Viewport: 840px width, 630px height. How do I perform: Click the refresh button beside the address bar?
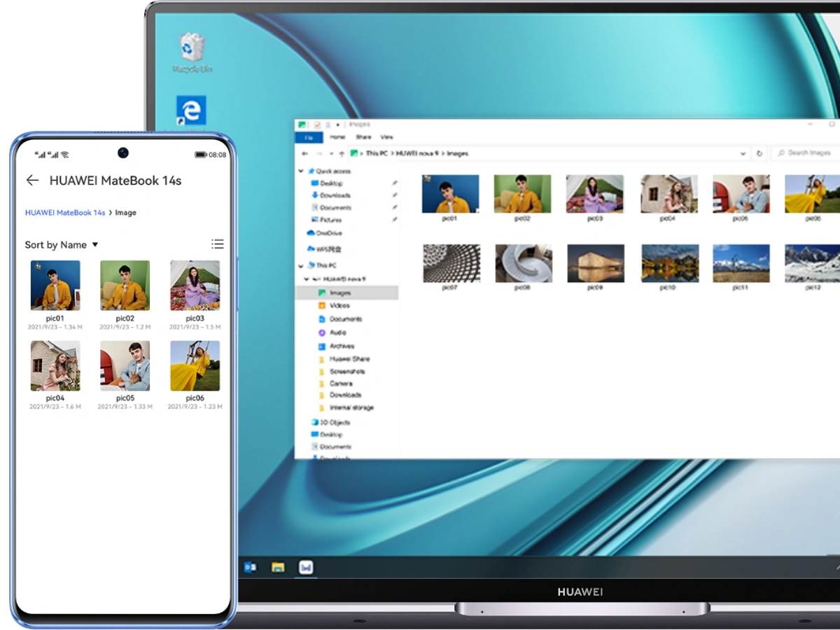(x=759, y=153)
